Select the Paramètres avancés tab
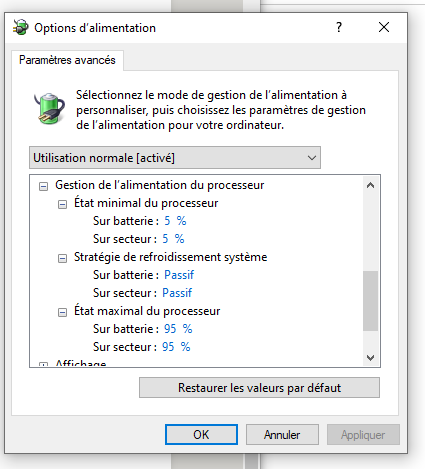 click(x=67, y=60)
